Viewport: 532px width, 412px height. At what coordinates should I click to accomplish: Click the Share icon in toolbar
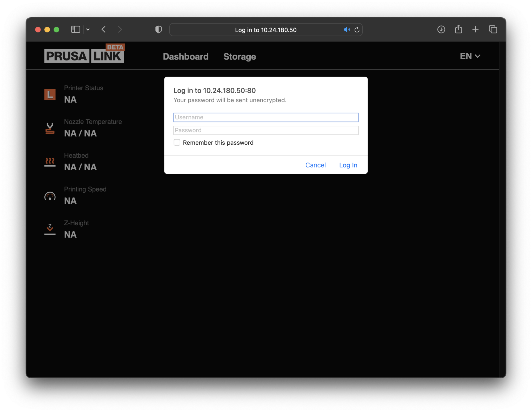(x=458, y=29)
